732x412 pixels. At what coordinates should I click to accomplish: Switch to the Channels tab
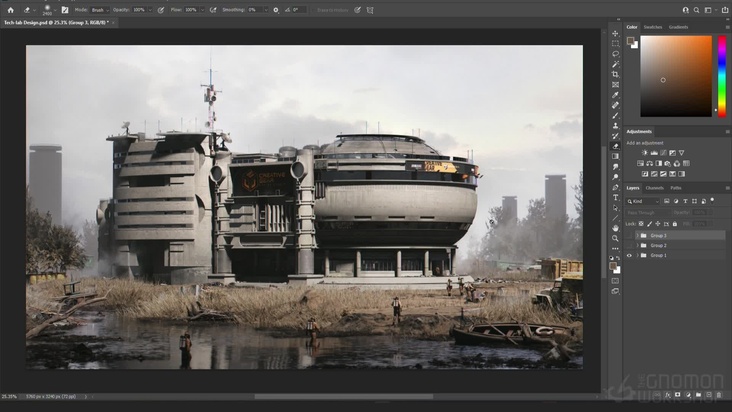point(654,188)
